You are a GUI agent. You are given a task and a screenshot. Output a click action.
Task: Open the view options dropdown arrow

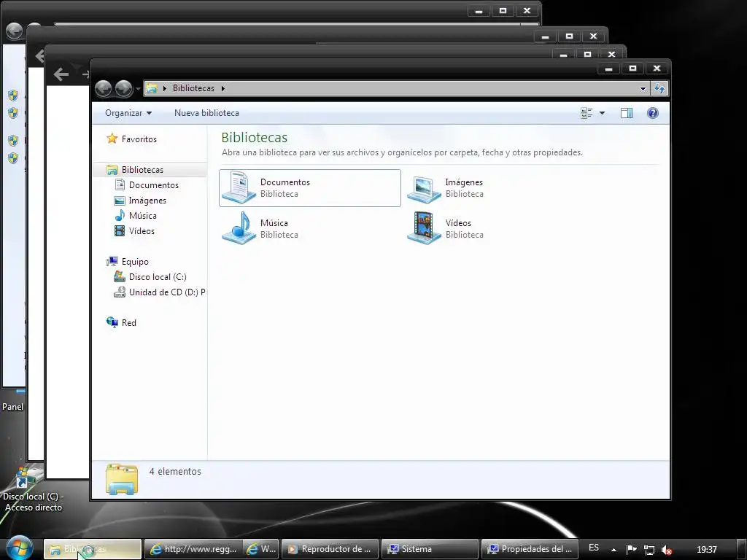point(602,113)
